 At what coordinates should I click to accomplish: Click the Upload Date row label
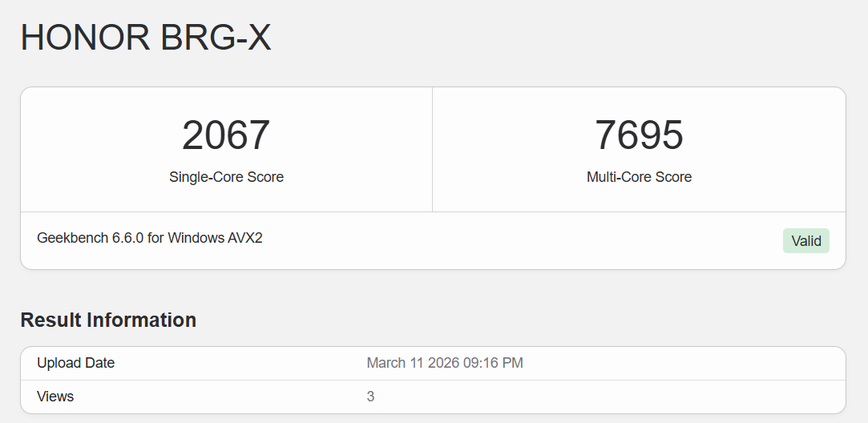coord(75,363)
